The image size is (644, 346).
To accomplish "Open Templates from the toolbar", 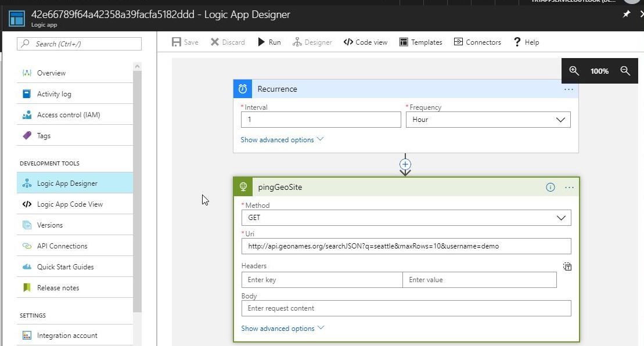I will tap(420, 42).
